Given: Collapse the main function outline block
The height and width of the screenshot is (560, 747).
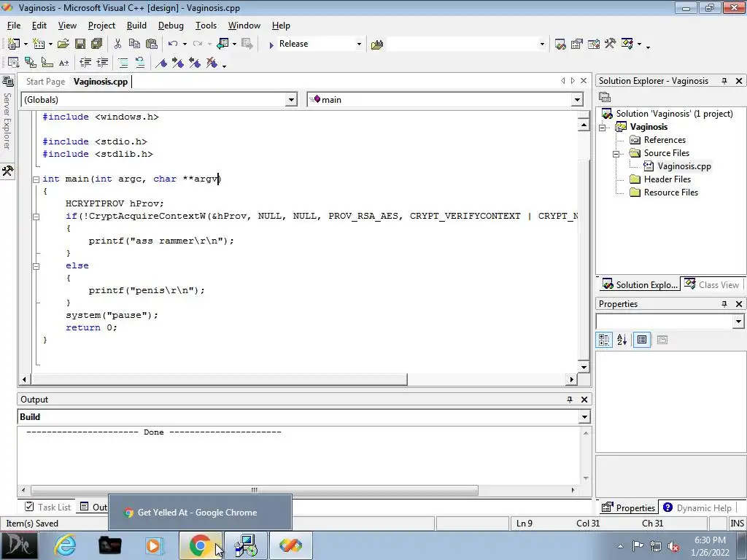Looking at the screenshot, I should 36,179.
